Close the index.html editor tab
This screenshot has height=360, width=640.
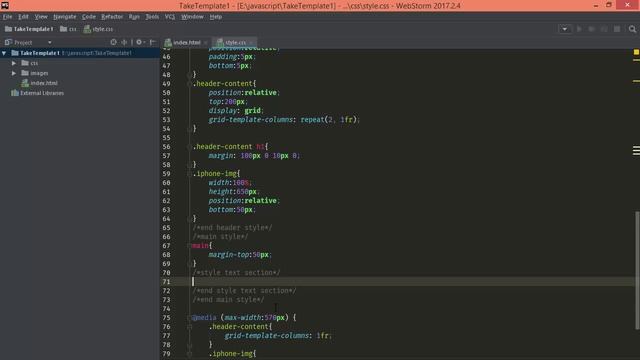(x=205, y=42)
